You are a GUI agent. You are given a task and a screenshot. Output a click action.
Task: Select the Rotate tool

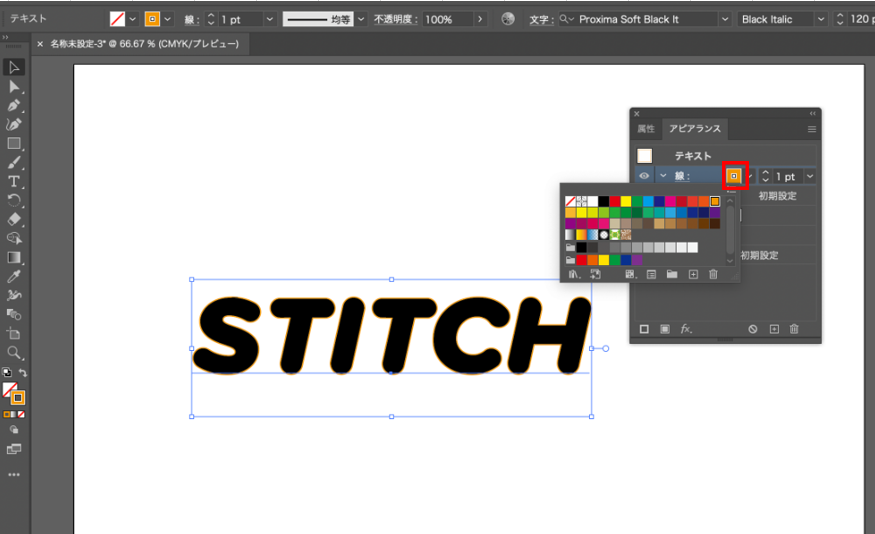click(14, 200)
